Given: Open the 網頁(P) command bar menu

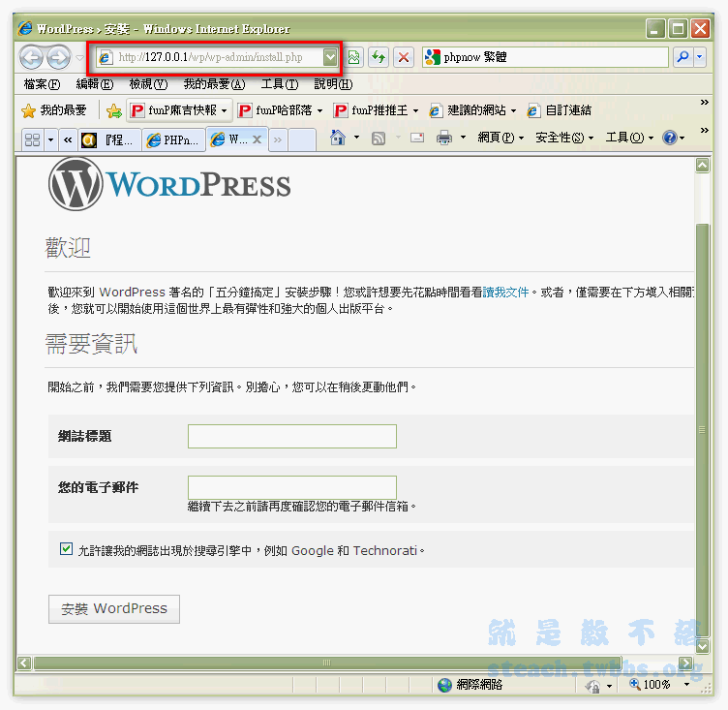Looking at the screenshot, I should [500, 138].
